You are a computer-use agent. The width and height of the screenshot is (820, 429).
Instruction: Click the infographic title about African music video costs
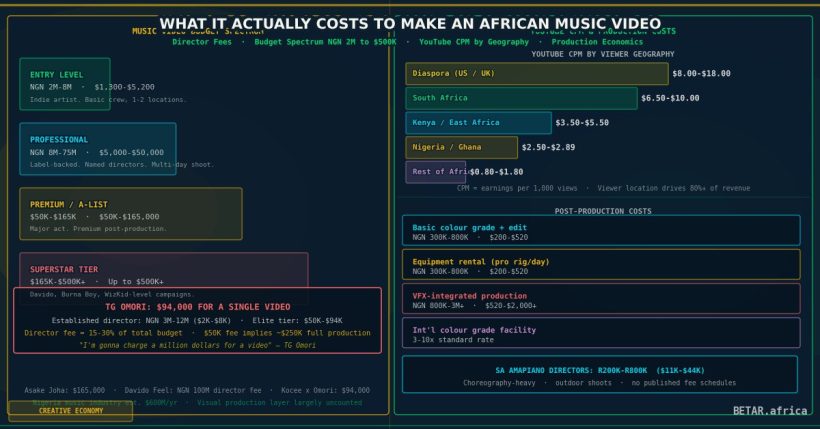point(410,24)
